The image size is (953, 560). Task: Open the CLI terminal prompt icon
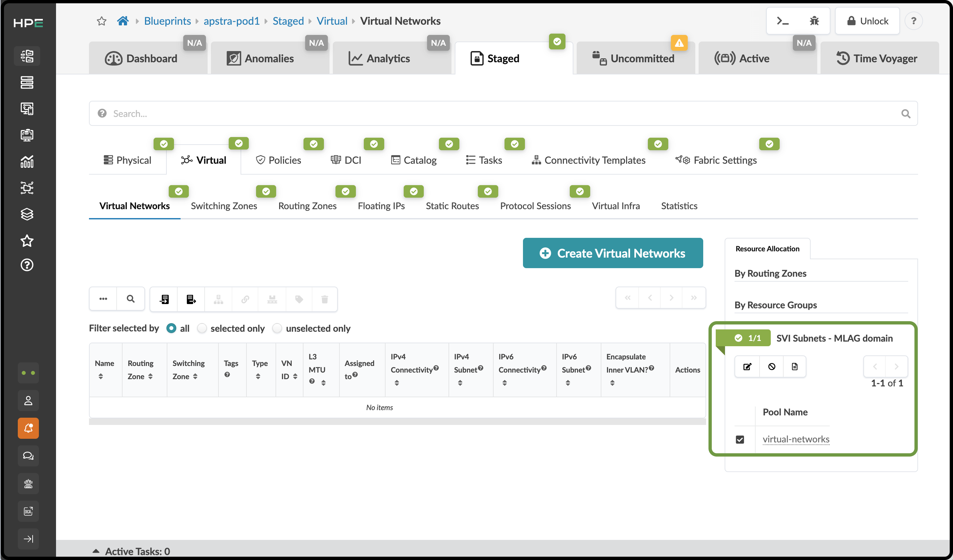point(782,21)
